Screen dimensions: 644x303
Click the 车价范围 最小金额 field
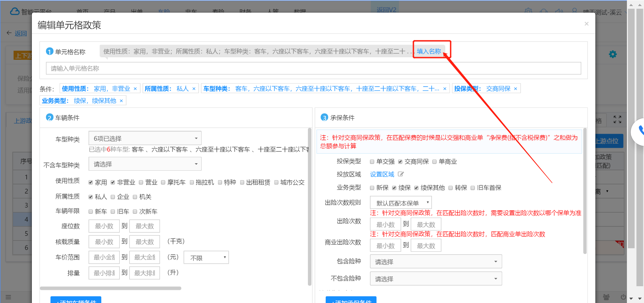(x=104, y=257)
